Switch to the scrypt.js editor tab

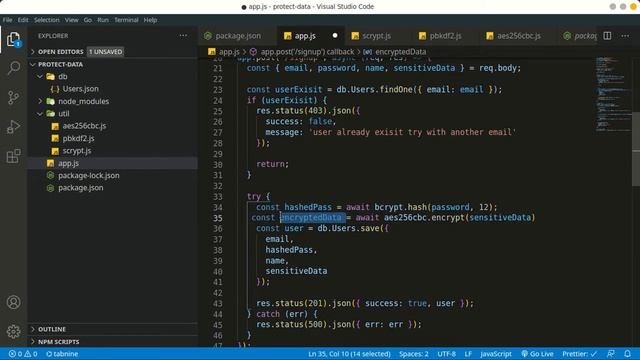(376, 36)
